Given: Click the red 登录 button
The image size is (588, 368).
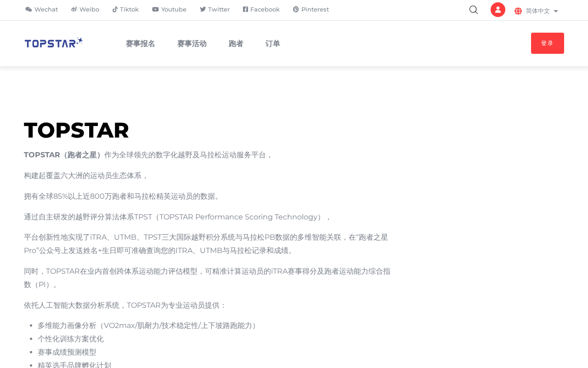Looking at the screenshot, I should coord(548,43).
